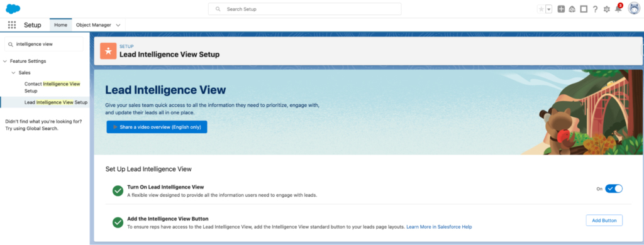The image size is (644, 245).
Task: Click the Set Up Lead Intelligence View heading
Action: click(x=148, y=169)
